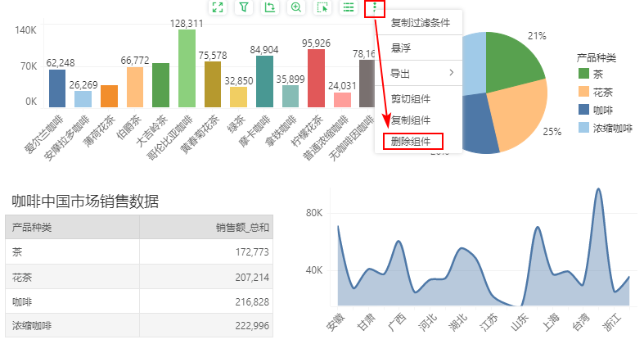
Task: Click the dark blue 咖啡 legend swatch
Action: pos(583,109)
